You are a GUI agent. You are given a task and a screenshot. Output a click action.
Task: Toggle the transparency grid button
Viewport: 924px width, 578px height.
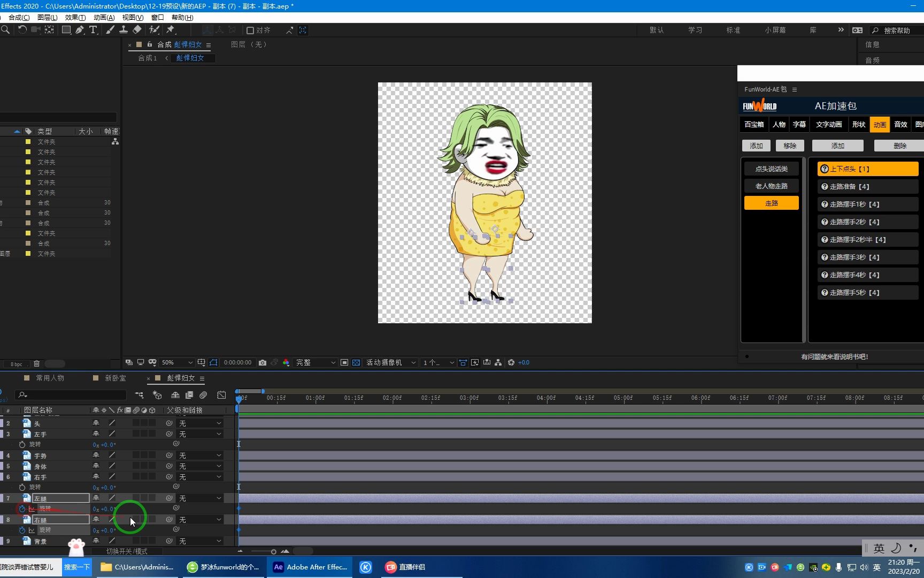(x=356, y=363)
